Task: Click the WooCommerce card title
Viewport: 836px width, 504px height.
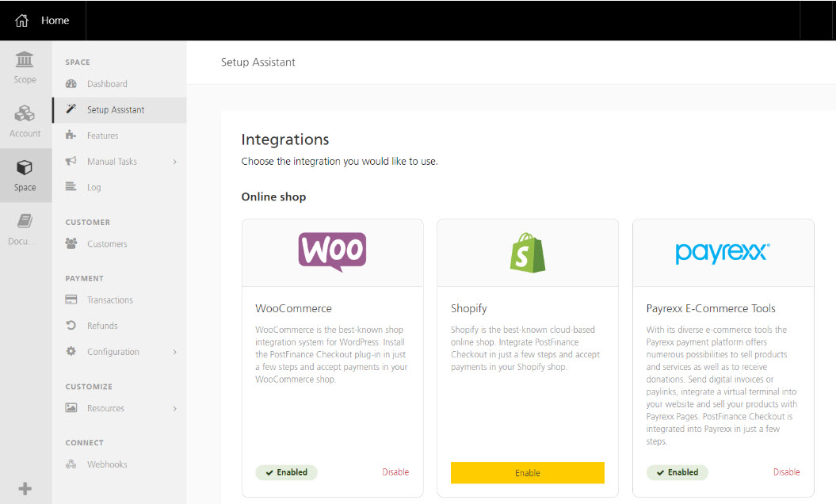Action: tap(293, 308)
